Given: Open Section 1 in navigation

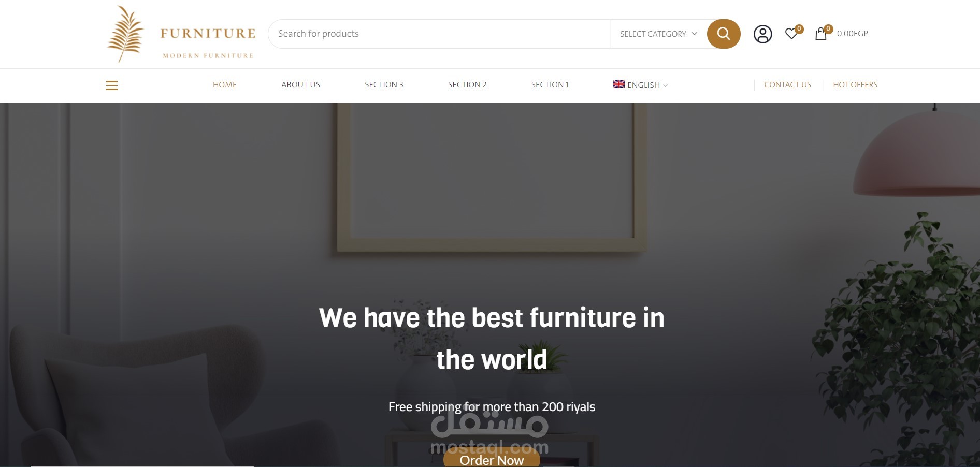Looking at the screenshot, I should click(550, 85).
